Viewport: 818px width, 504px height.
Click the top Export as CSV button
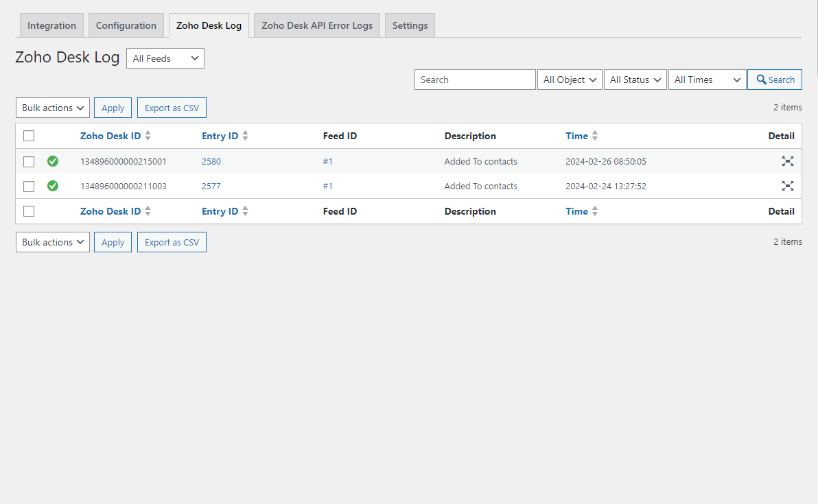[172, 108]
